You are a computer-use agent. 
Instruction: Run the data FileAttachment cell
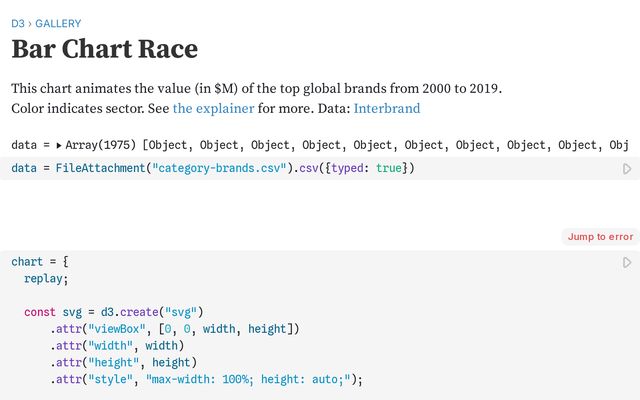pyautogui.click(x=627, y=169)
